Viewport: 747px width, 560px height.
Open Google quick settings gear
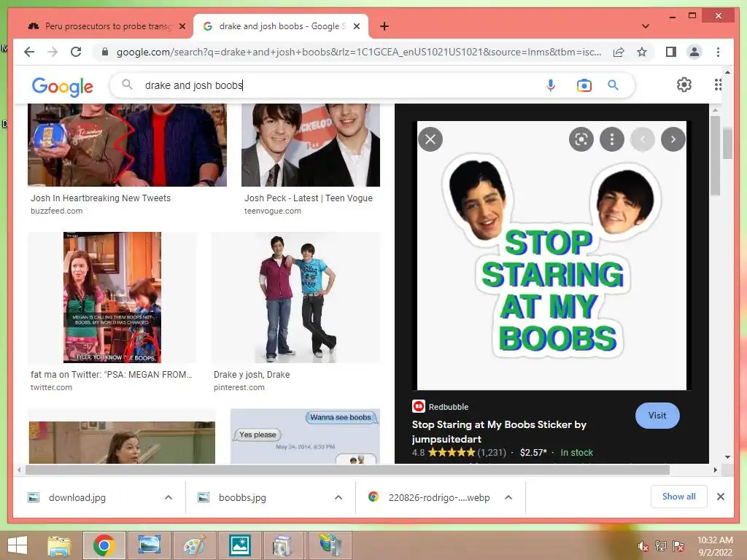coord(684,85)
